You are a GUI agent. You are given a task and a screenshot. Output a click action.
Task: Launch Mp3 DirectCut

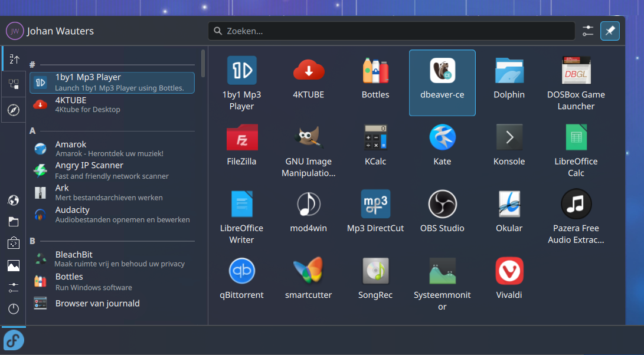point(375,211)
